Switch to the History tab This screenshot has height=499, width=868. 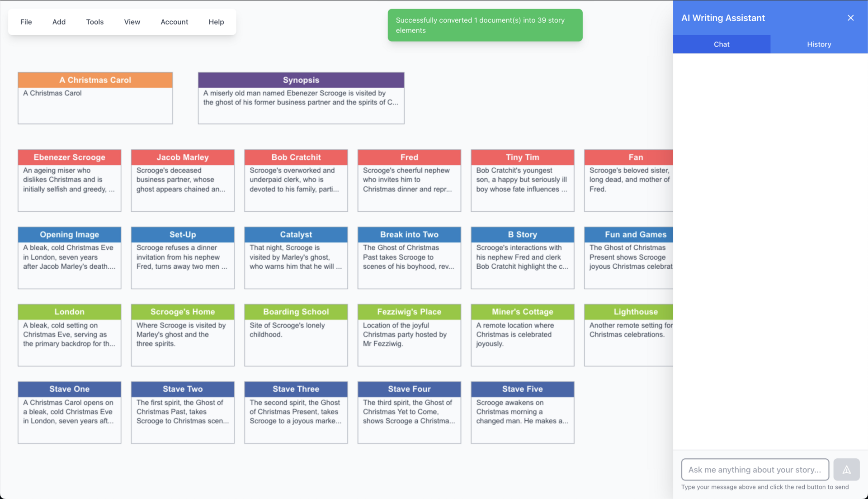pos(819,44)
